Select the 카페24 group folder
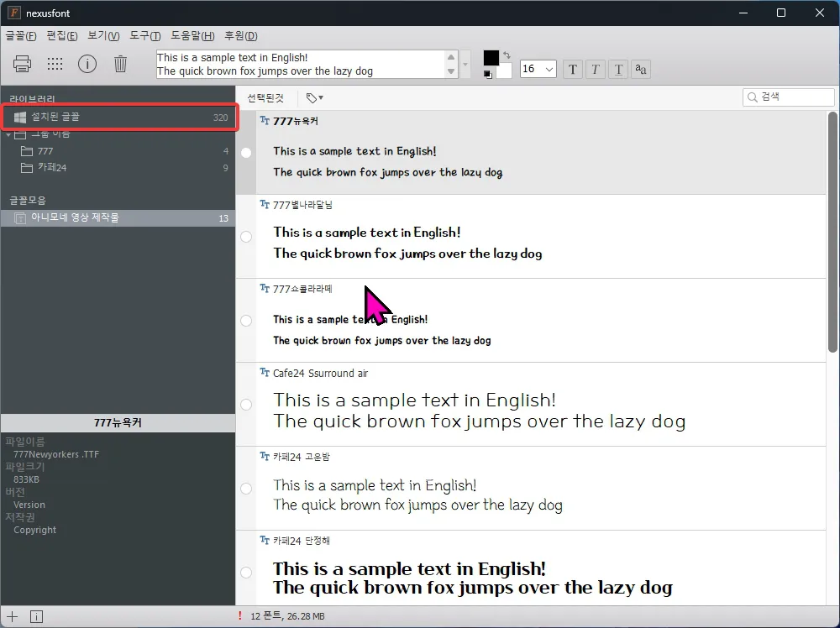 (119, 168)
